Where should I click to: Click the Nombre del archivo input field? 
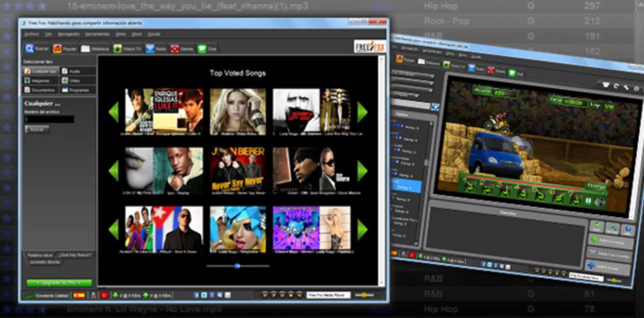tap(49, 119)
